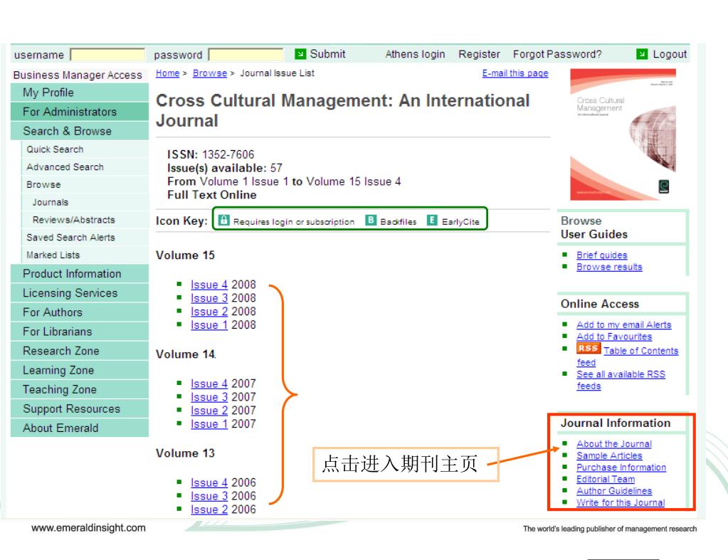Viewport: 728px width, 560px height.
Task: Open Table of Contents feed link
Action: coord(640,351)
